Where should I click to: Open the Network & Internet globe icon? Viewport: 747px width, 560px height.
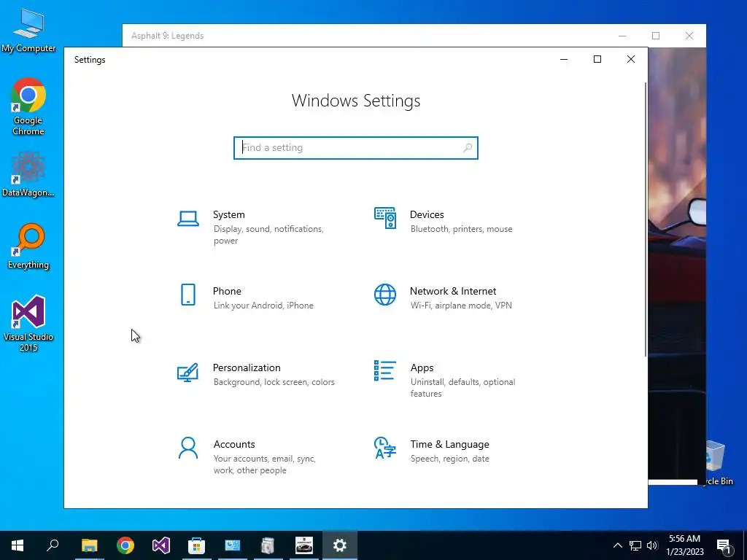pos(385,295)
